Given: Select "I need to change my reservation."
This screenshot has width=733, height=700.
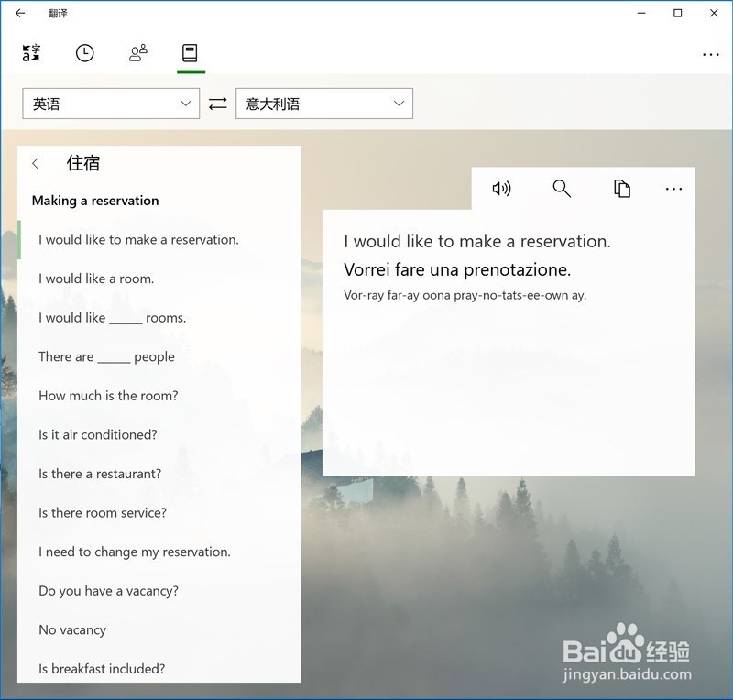Looking at the screenshot, I should click(x=134, y=552).
